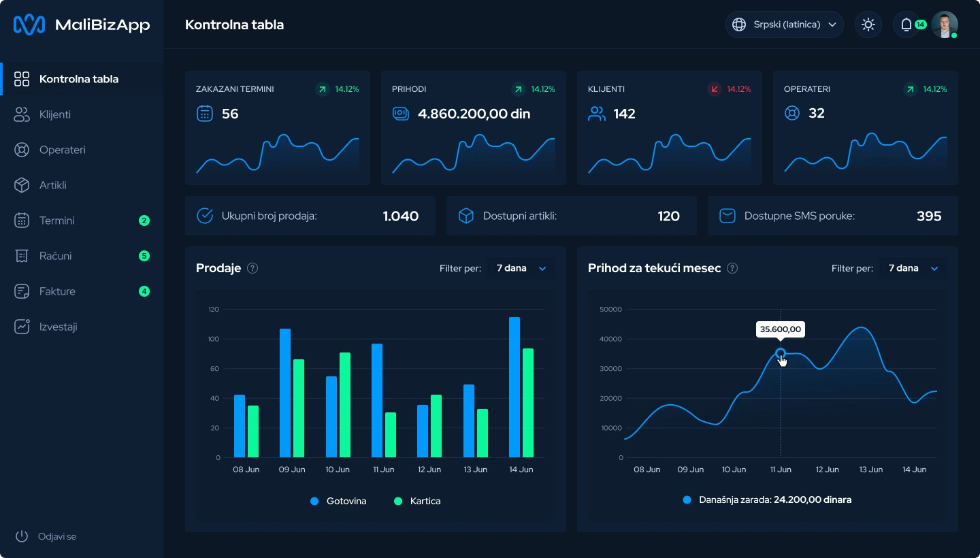The image size is (980, 558).
Task: Go to Klijenti in sidebar
Action: [x=54, y=114]
